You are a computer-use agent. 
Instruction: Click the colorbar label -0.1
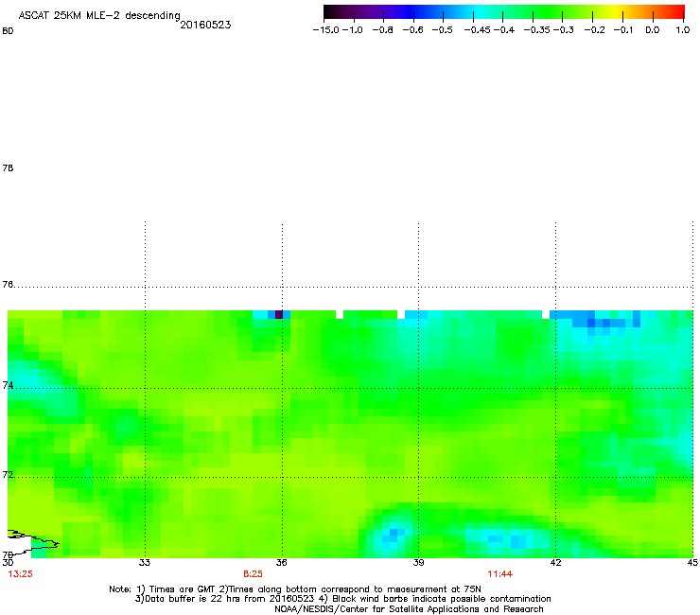tap(623, 30)
